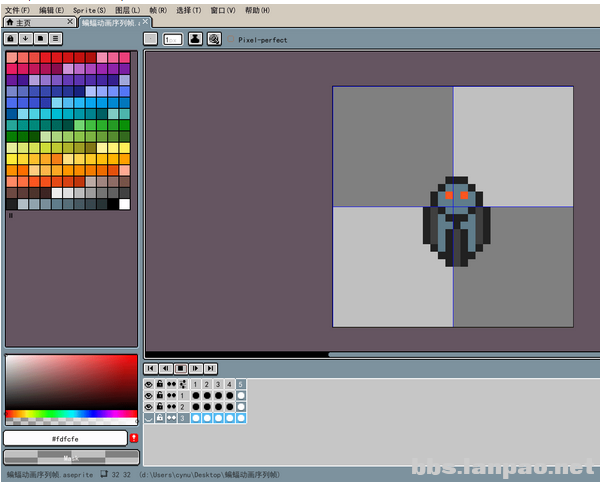The width and height of the screenshot is (600, 484).
Task: Hide layer 1 with its eye icon
Action: pyautogui.click(x=148, y=396)
